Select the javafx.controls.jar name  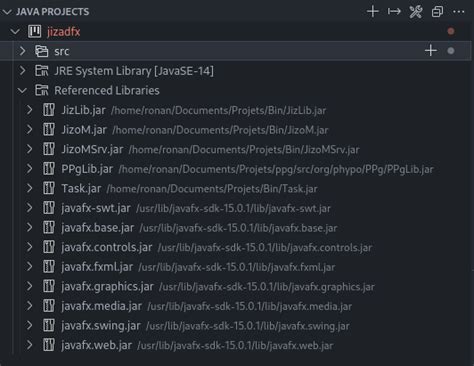[x=107, y=247]
